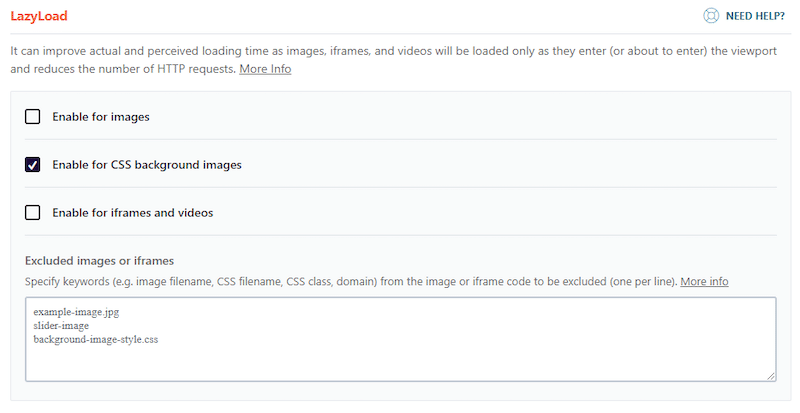Click the 'Enable for CSS background images' label
Image resolution: width=800 pixels, height=413 pixels.
tap(146, 165)
